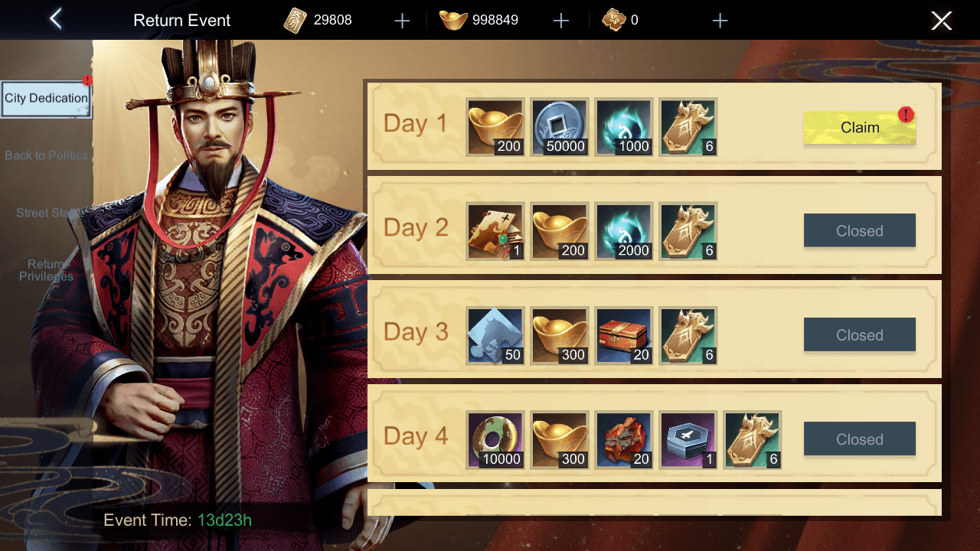Add gold ingots via the plus beside 998849
This screenshot has height=551, width=980.
(x=561, y=21)
